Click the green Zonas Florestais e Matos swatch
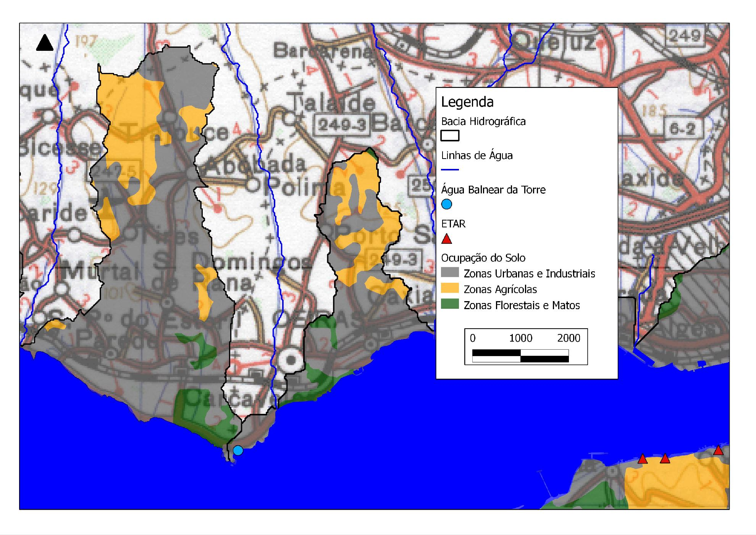This screenshot has height=535, width=756. (450, 304)
